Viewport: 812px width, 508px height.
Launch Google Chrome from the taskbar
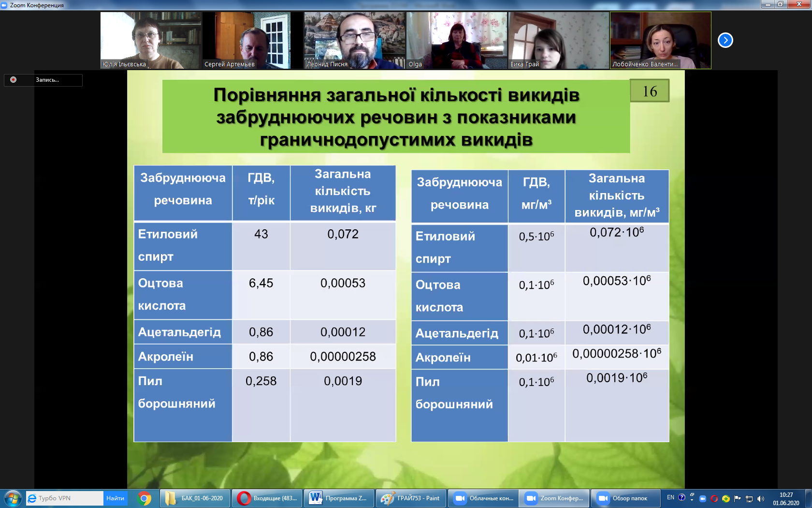click(x=144, y=498)
